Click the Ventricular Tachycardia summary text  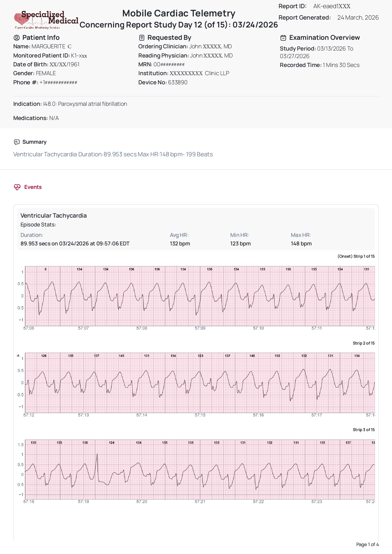(113, 154)
